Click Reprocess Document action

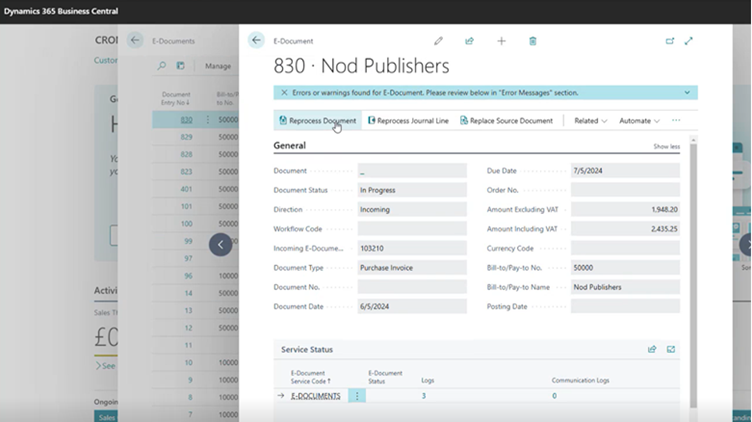(317, 121)
